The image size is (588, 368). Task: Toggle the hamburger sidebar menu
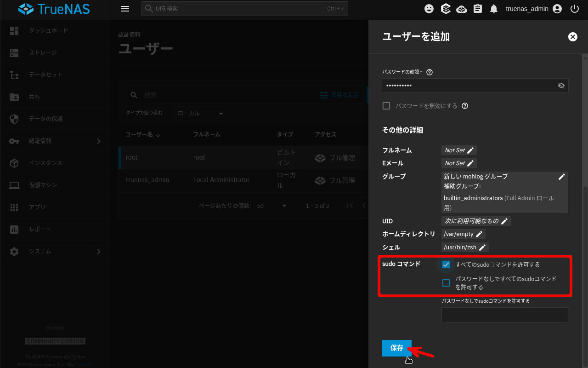[x=124, y=9]
